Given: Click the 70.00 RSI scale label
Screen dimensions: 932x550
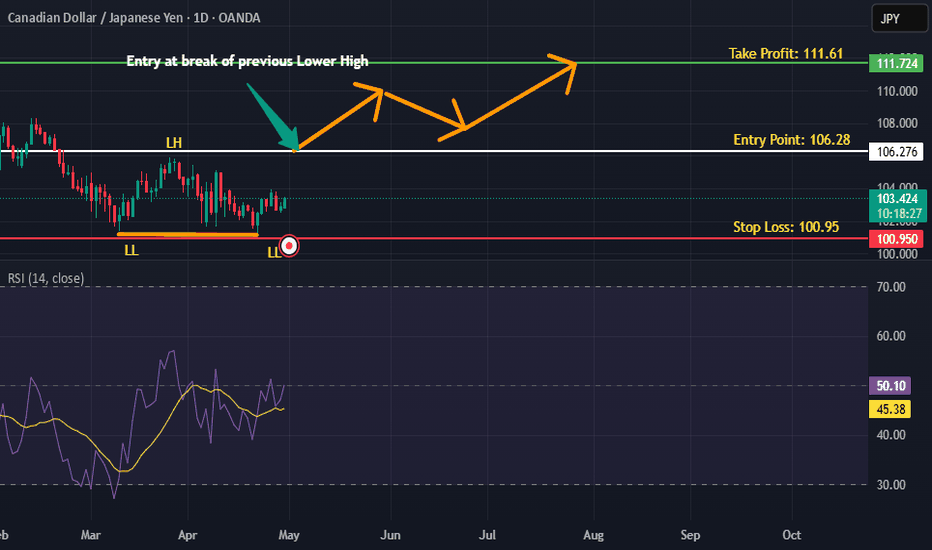Looking at the screenshot, I should 890,287.
